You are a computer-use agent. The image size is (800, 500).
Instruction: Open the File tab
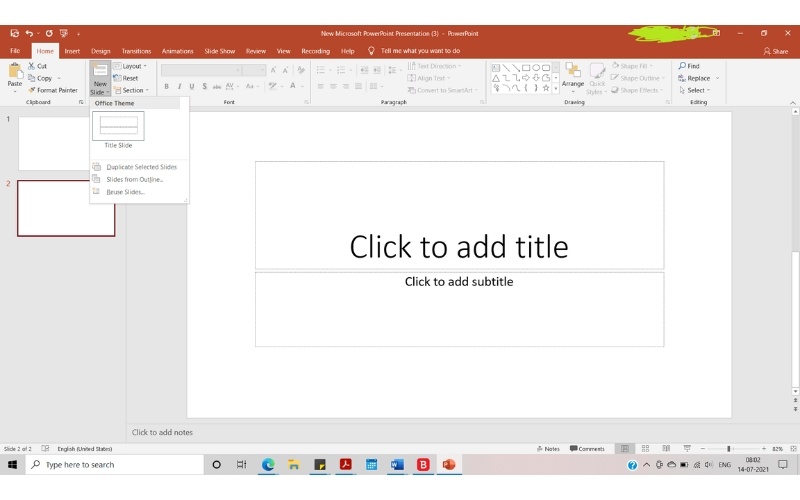(x=15, y=51)
